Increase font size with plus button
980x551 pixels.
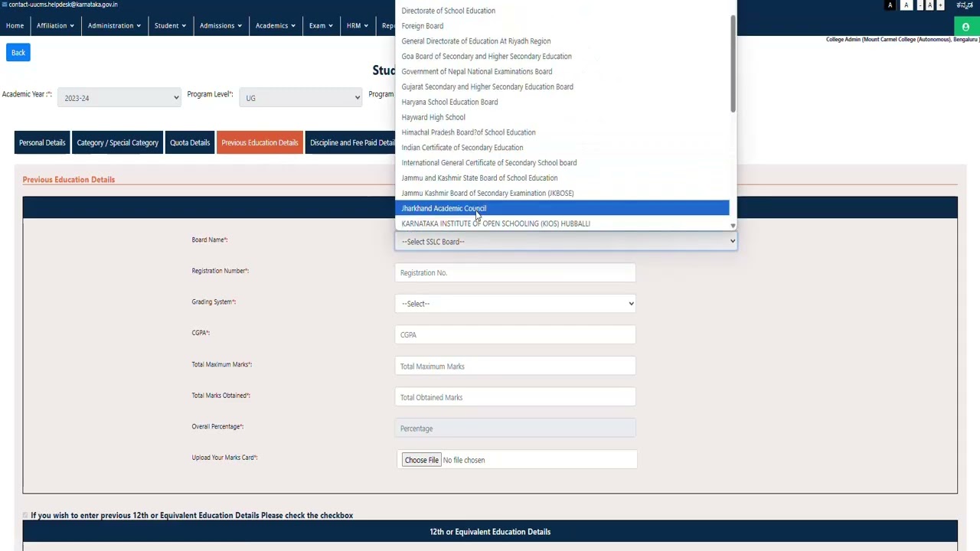point(940,5)
